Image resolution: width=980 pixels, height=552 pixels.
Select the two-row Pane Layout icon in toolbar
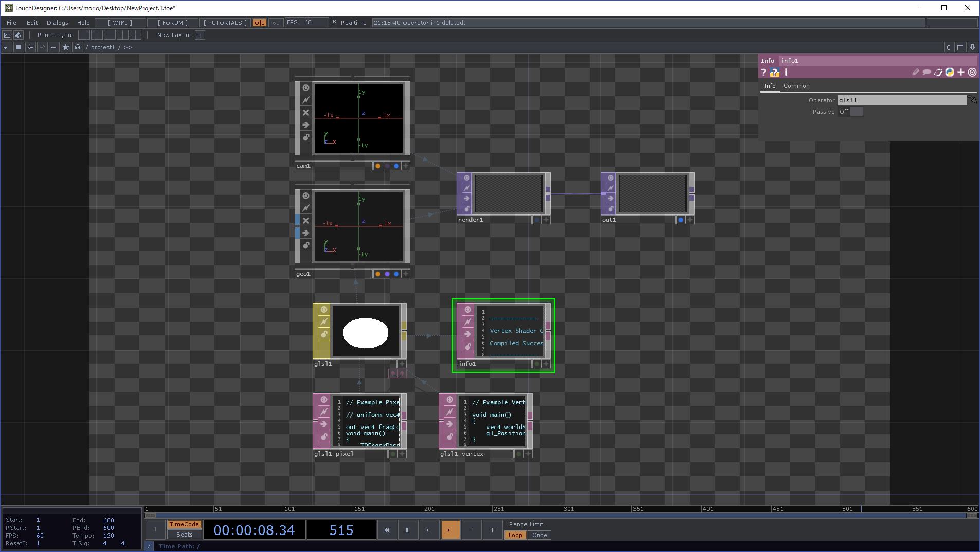(110, 35)
